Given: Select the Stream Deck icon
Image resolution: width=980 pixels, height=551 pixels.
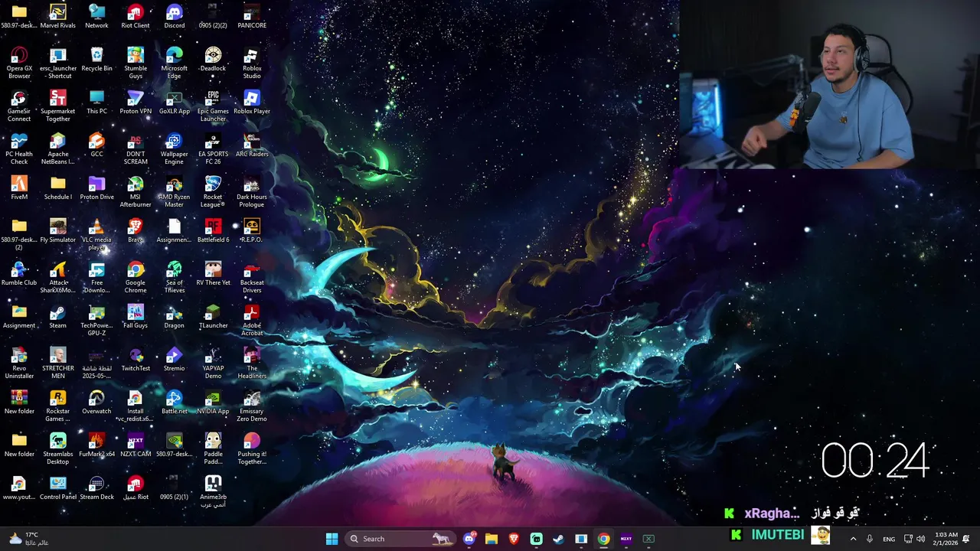Looking at the screenshot, I should [x=96, y=487].
